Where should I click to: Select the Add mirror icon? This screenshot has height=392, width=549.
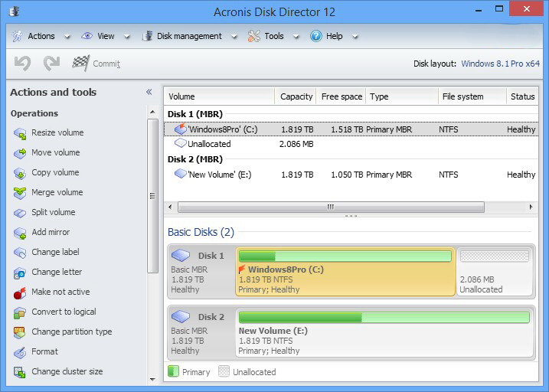20,233
